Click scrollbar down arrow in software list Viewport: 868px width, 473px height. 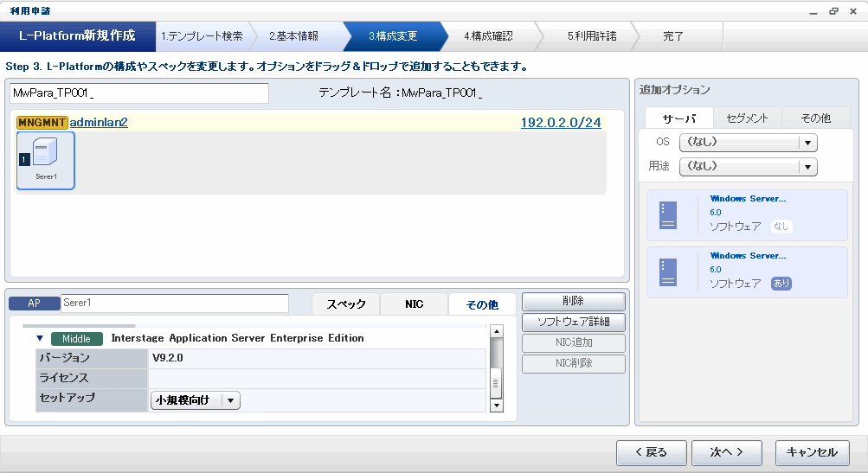496,405
